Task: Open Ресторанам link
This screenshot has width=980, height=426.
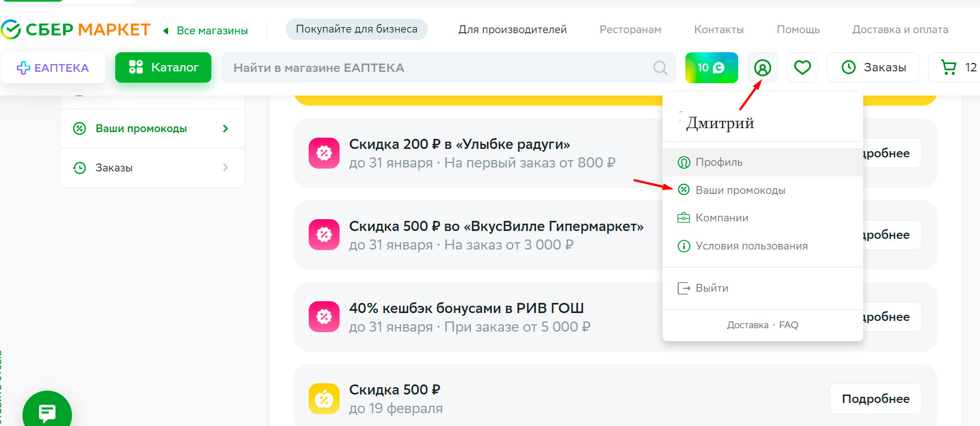Action: tap(630, 29)
